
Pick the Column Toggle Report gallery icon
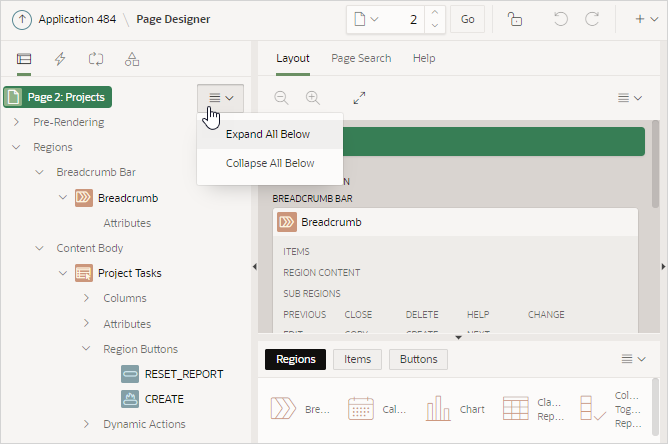point(593,408)
